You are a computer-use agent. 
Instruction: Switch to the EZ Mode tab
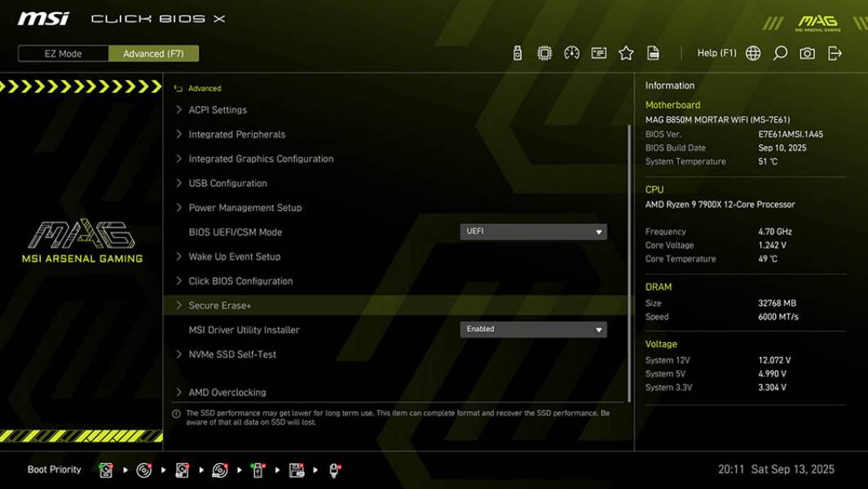(x=61, y=53)
